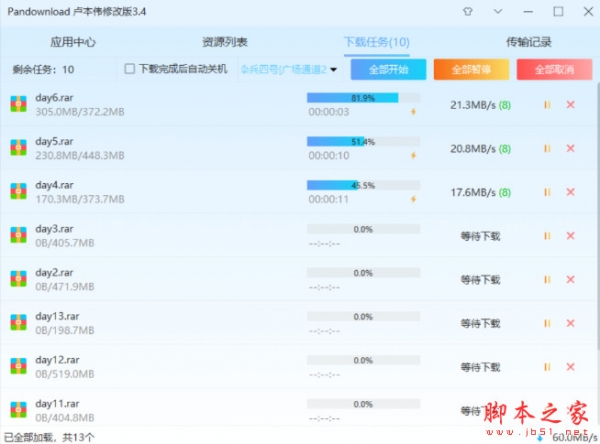
Task: Select the 下载任务(10) tab
Action: 377,42
